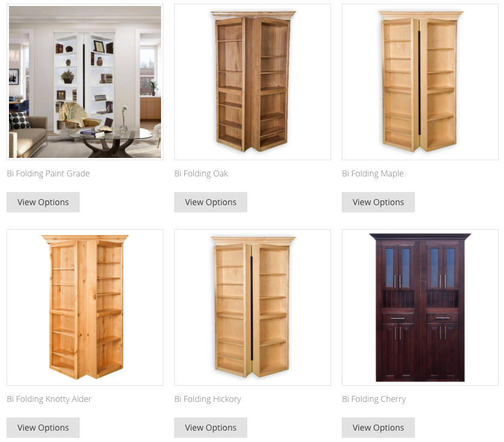Screen dimensions: 504x442
Task: Click the Bi Folding Paint Grade title
Action: (x=48, y=173)
